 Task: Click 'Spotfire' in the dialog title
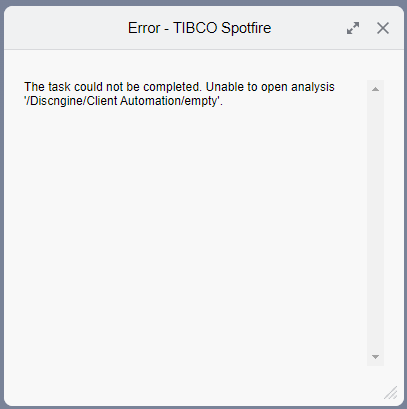[246, 28]
